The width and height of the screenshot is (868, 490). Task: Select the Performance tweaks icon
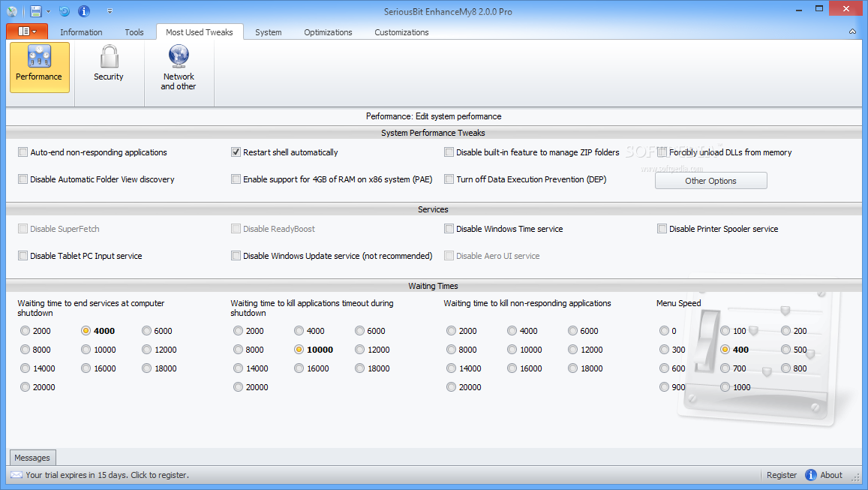pyautogui.click(x=39, y=67)
